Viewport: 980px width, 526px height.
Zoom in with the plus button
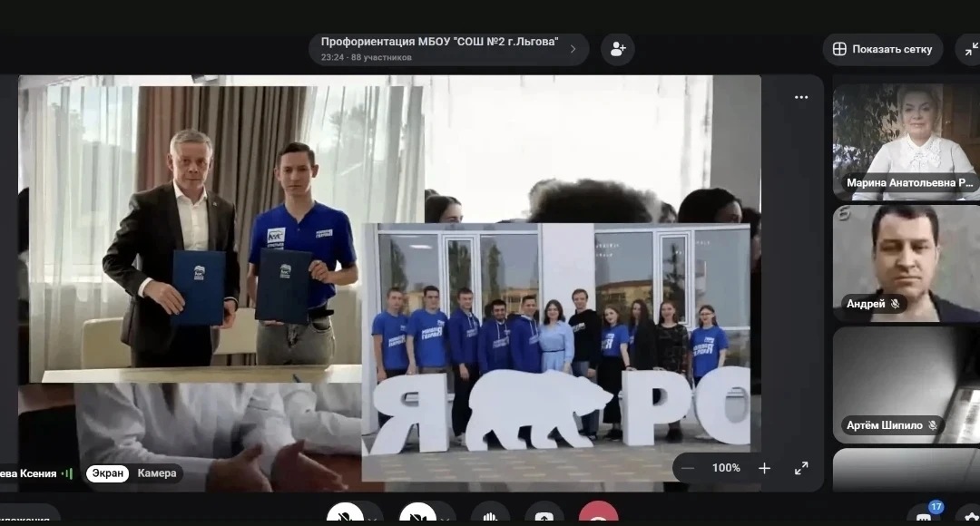point(764,468)
